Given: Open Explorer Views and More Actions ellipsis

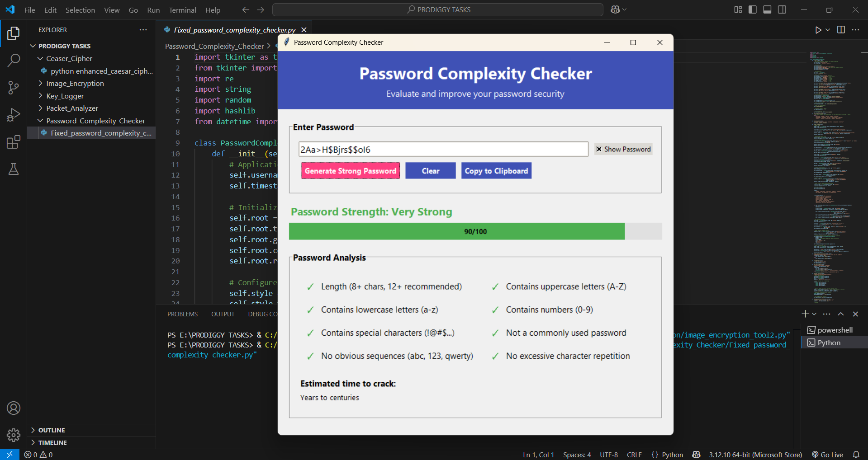Looking at the screenshot, I should (x=143, y=30).
